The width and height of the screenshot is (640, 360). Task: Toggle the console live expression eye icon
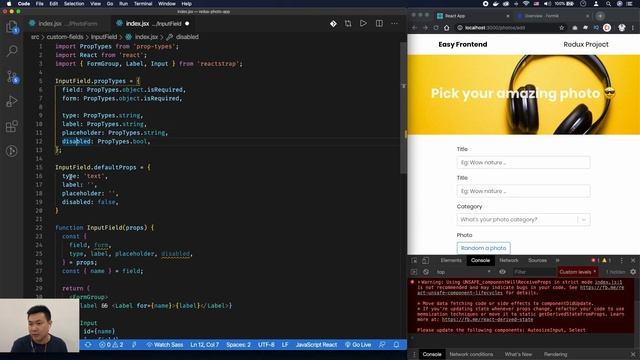(502, 272)
